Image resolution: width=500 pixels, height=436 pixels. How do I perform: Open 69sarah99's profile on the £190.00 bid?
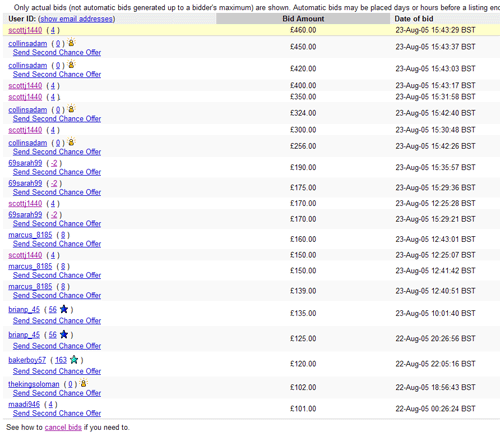click(x=25, y=163)
